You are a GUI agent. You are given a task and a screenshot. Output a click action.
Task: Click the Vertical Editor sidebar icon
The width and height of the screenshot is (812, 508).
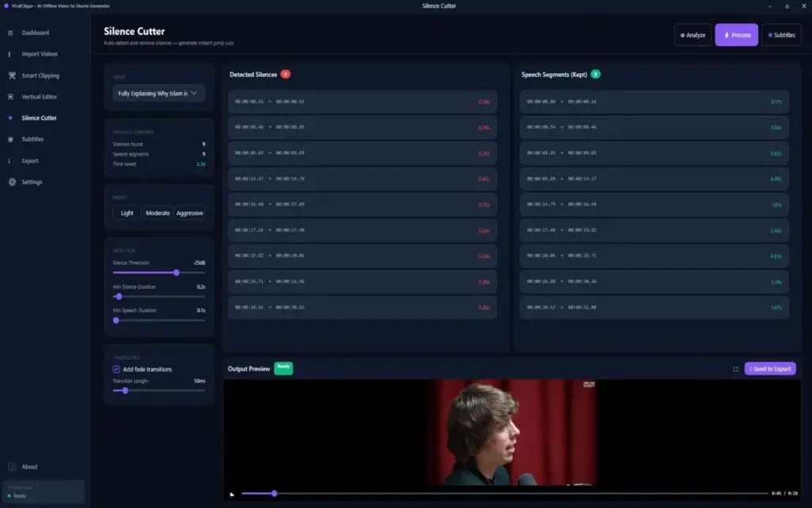(x=10, y=97)
